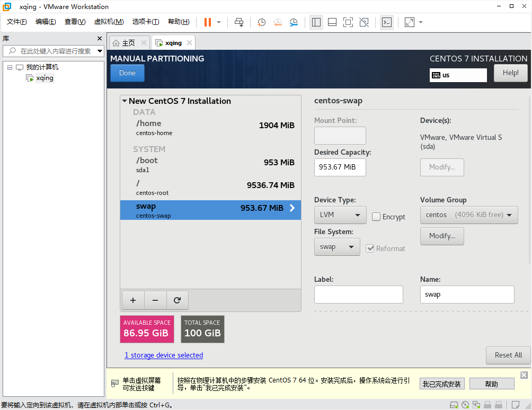Click the AVAILABLE SPACE 86.95 GiB box
The width and height of the screenshot is (532, 410).
pos(147,329)
